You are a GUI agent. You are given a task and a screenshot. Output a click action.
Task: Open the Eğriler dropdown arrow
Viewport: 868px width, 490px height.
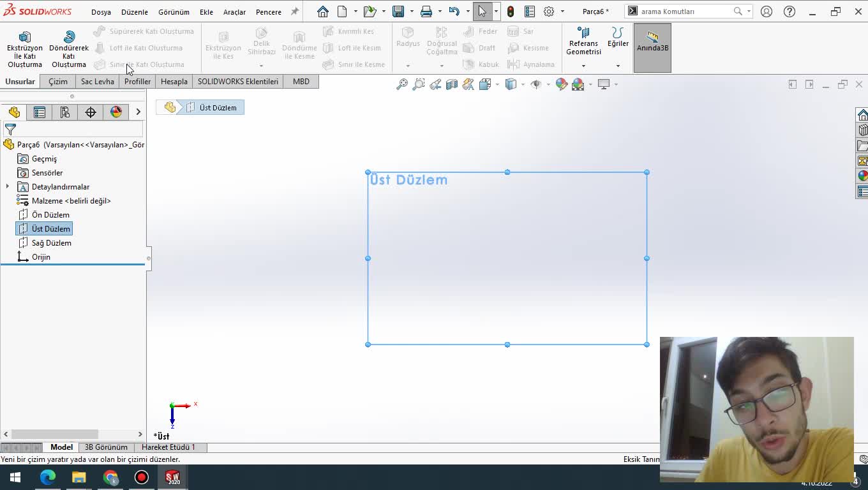pyautogui.click(x=618, y=66)
